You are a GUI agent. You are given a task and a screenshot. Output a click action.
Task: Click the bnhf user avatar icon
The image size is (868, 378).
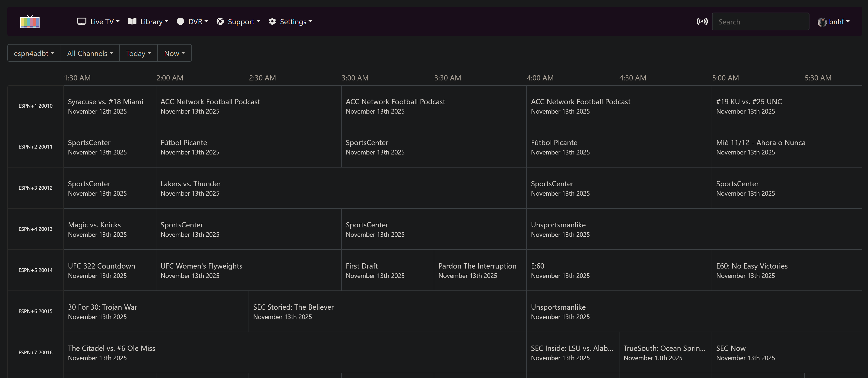pos(822,22)
